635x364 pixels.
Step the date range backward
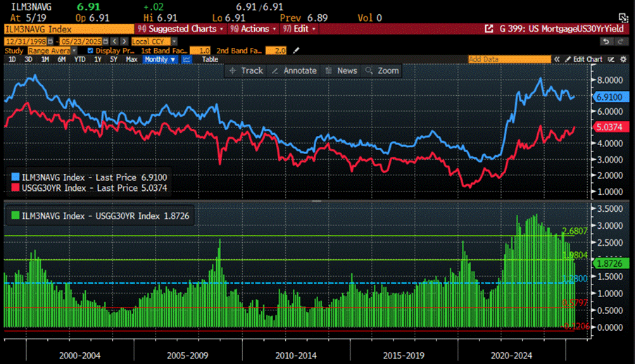pos(115,42)
